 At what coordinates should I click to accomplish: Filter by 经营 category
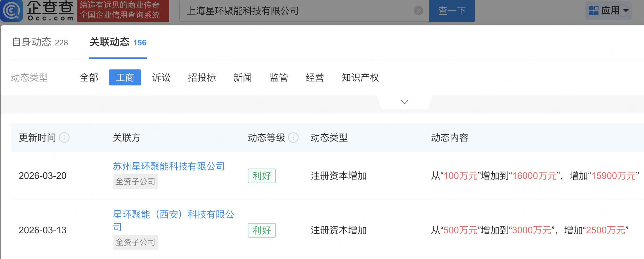(315, 77)
